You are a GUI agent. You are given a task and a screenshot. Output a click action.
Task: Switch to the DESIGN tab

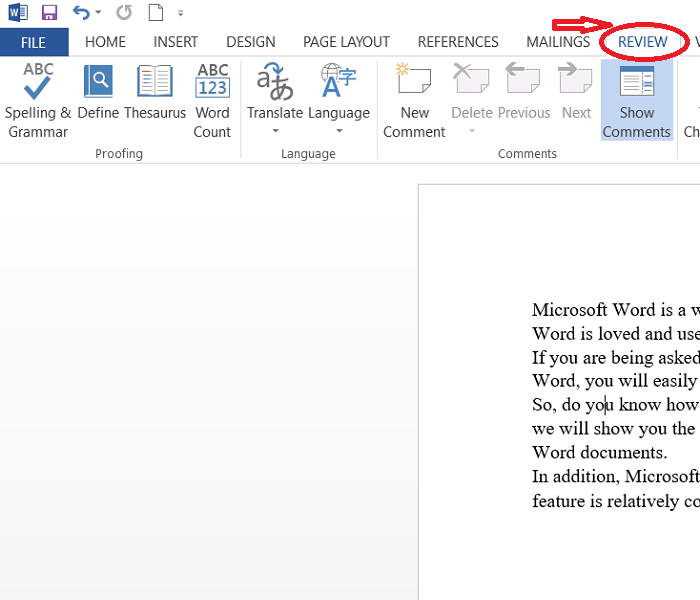(250, 42)
